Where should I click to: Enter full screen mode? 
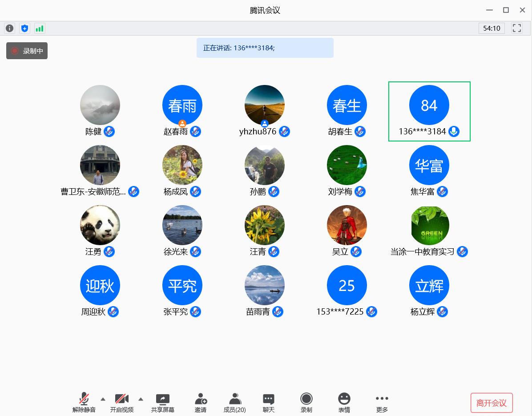[516, 28]
